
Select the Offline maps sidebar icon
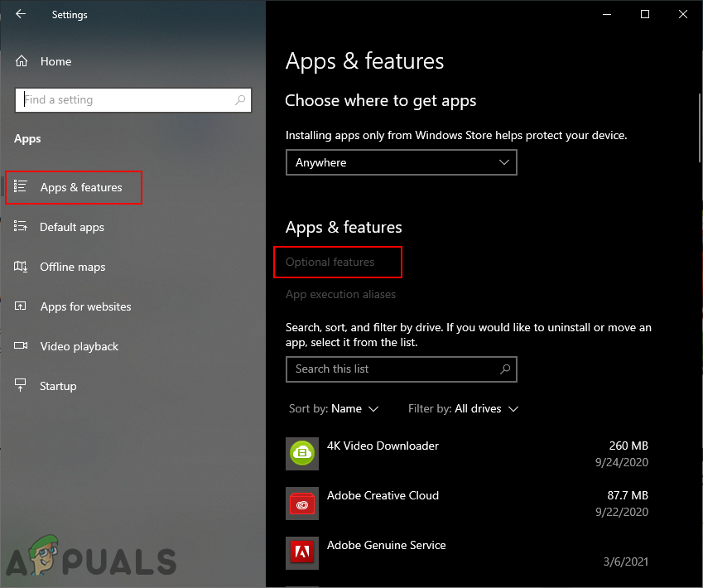click(21, 267)
